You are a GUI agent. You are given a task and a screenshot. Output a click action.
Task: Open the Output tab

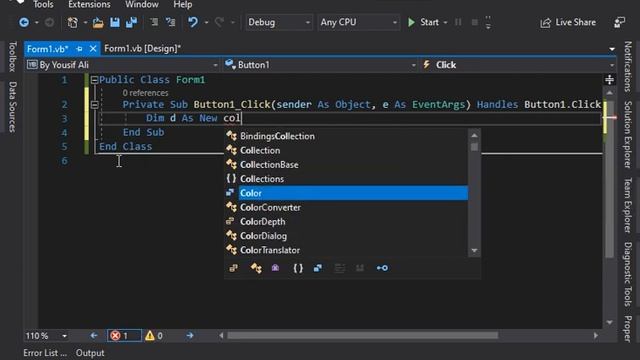coord(90,353)
